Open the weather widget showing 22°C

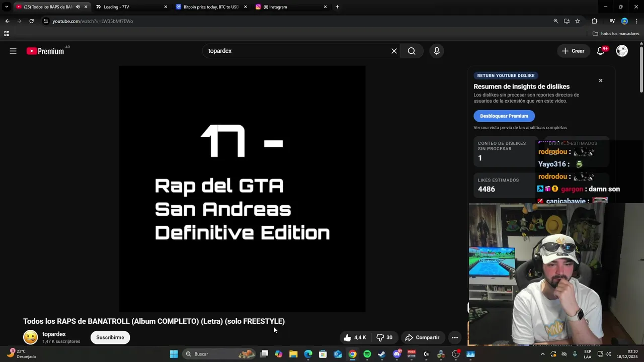[21, 354]
